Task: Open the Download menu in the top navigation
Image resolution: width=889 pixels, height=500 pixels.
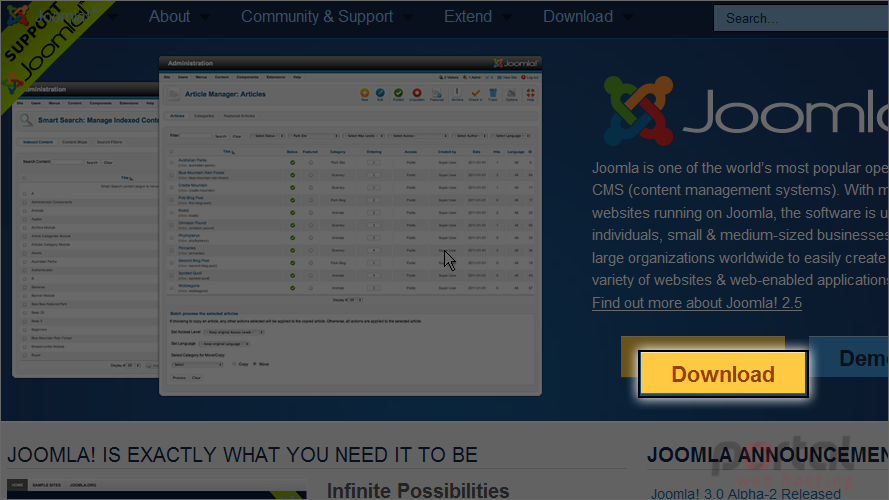Action: pyautogui.click(x=587, y=17)
